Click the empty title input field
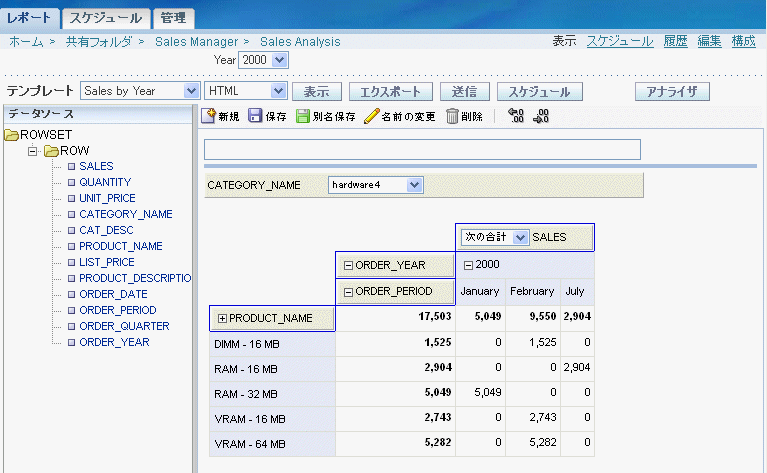Viewport: 767px width, 473px height. click(x=422, y=150)
